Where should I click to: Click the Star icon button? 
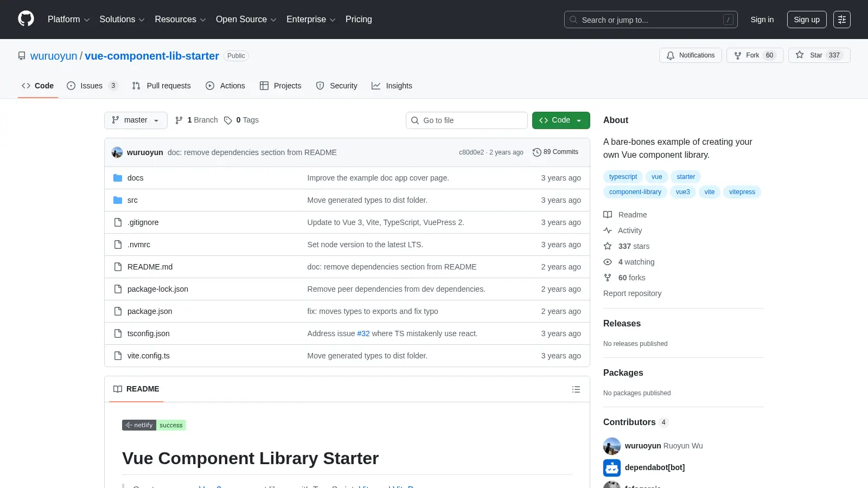[800, 55]
